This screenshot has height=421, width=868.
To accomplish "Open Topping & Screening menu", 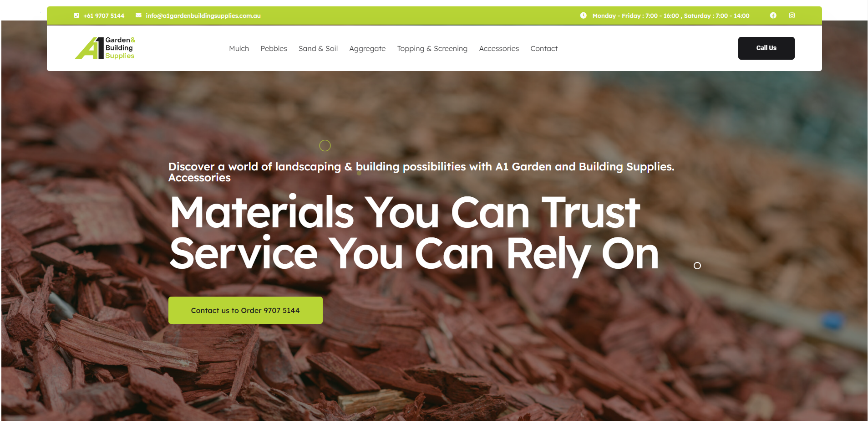I will pos(432,48).
